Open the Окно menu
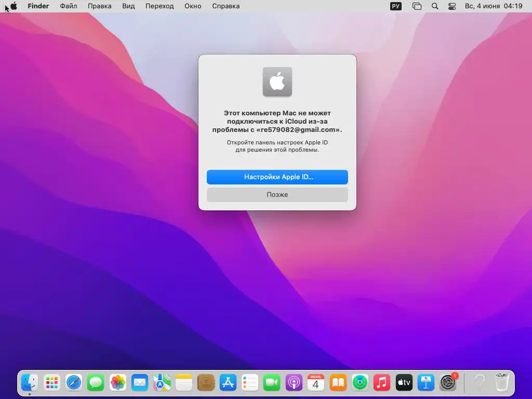The height and width of the screenshot is (399, 532). coord(193,6)
